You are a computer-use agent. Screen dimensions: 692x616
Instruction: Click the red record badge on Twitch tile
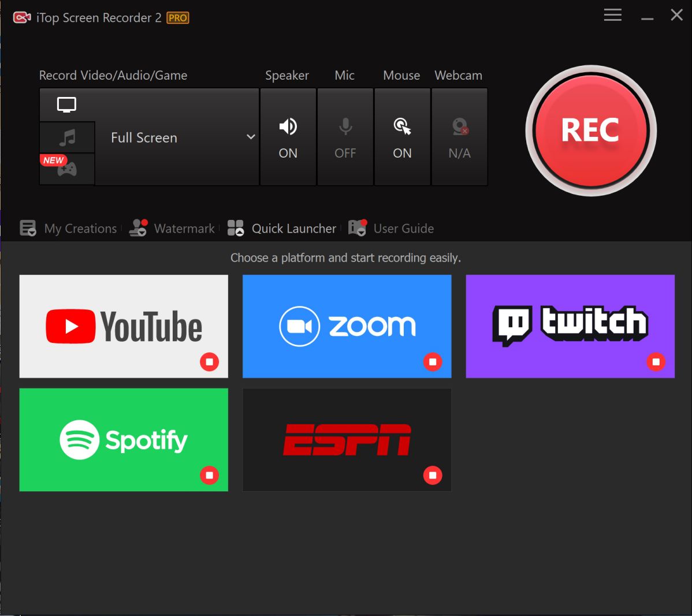tap(656, 362)
